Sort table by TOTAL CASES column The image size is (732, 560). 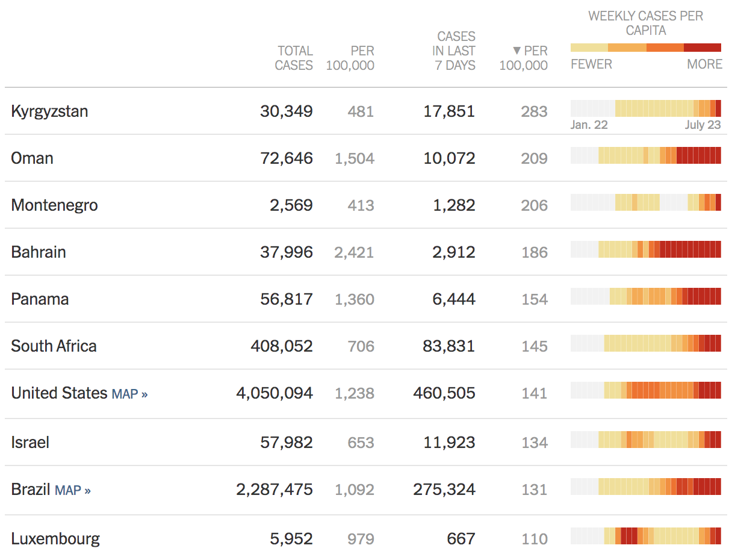tap(294, 58)
